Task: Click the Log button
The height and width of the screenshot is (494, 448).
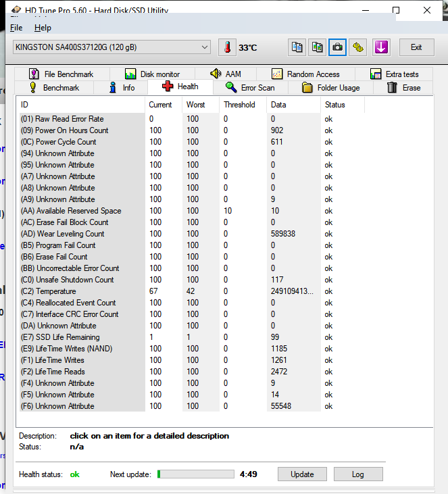Action: [x=358, y=474]
